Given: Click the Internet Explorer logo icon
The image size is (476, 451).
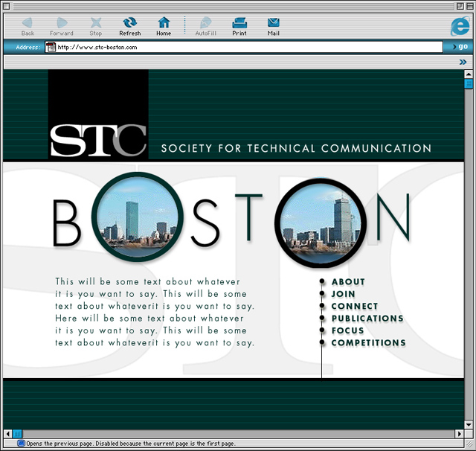Looking at the screenshot, I should pyautogui.click(x=460, y=26).
